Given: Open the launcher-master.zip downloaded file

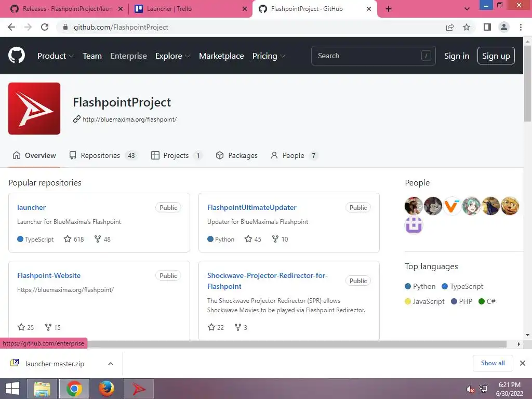Looking at the screenshot, I should point(54,364).
